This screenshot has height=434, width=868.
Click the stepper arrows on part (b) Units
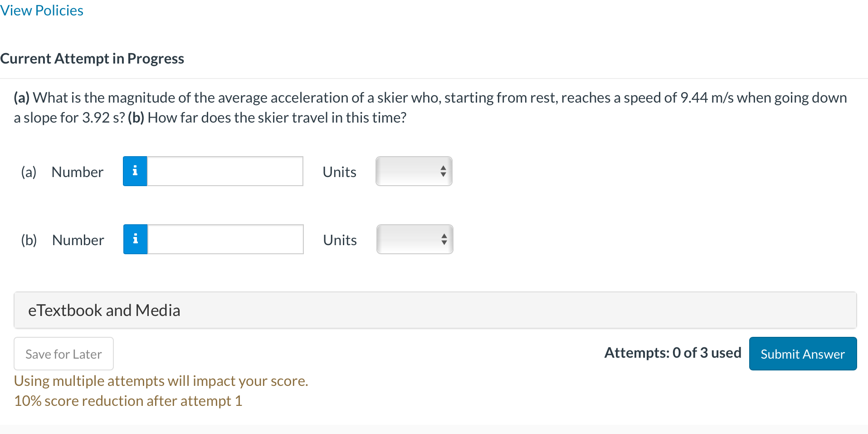coord(444,239)
